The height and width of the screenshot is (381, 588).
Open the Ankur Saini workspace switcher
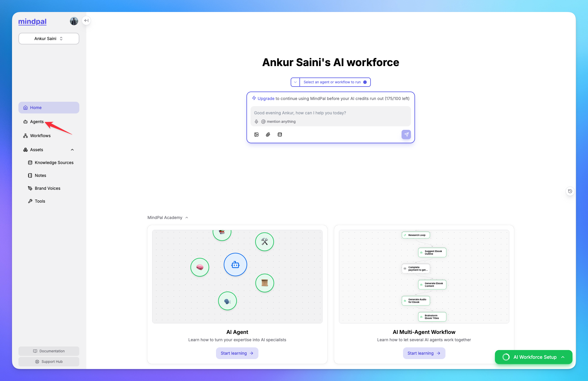coord(49,38)
